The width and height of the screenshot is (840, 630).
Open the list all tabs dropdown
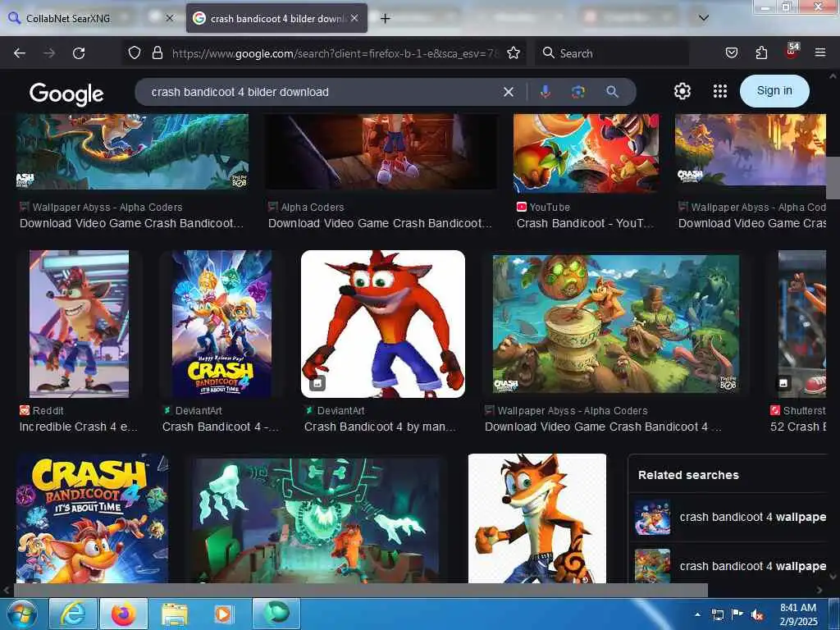(704, 18)
